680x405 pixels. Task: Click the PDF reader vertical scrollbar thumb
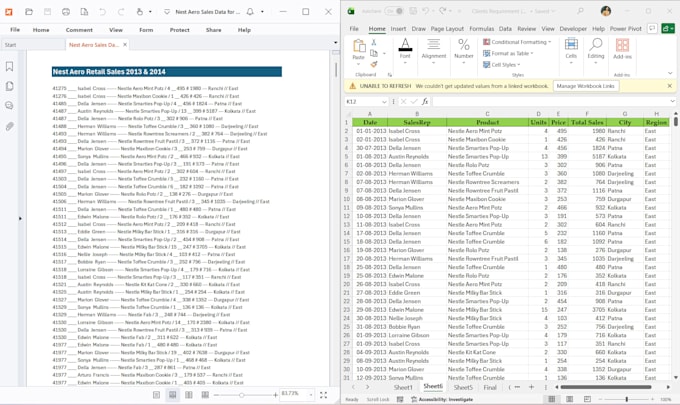point(336,69)
